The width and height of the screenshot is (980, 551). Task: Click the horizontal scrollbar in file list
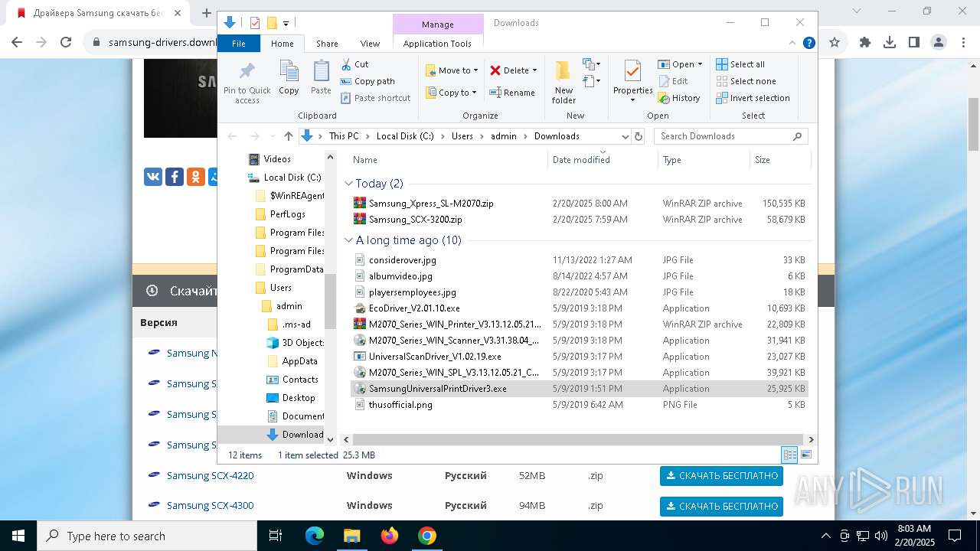click(x=578, y=440)
